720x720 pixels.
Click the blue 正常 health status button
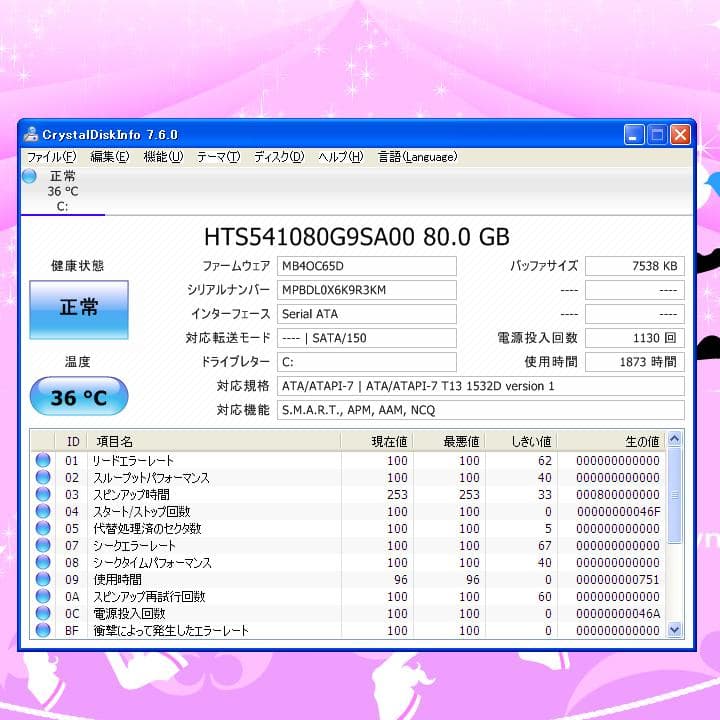pyautogui.click(x=79, y=310)
